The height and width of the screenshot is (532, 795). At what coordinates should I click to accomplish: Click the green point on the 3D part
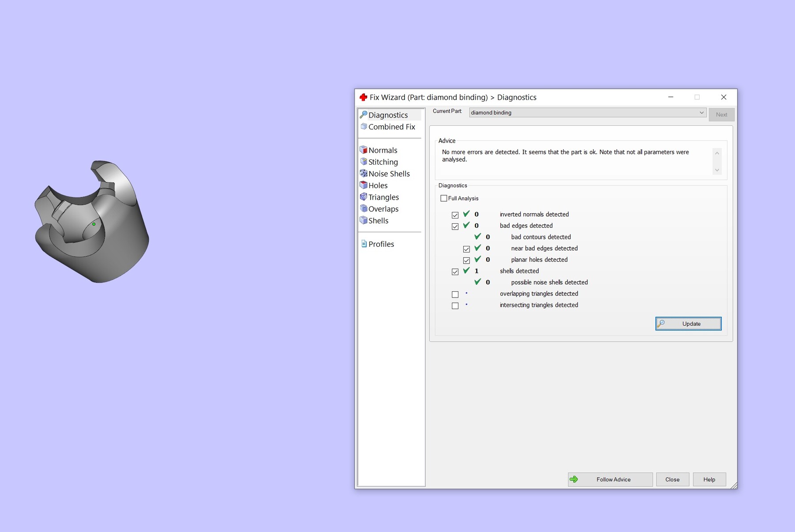coord(94,224)
